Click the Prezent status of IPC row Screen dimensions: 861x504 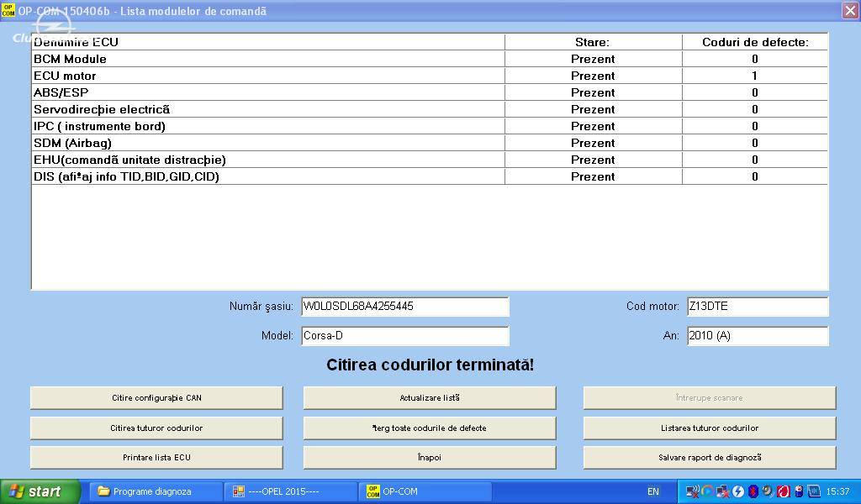[x=593, y=126]
